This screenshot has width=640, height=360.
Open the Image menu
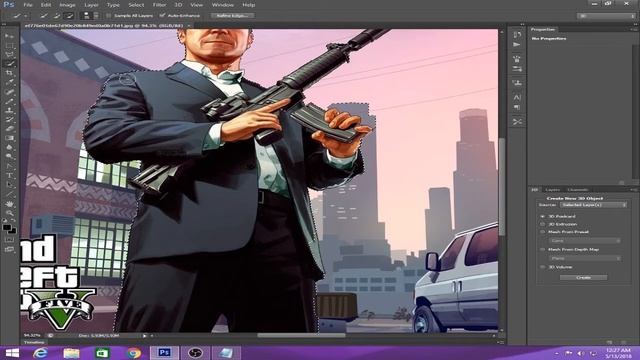pos(67,5)
